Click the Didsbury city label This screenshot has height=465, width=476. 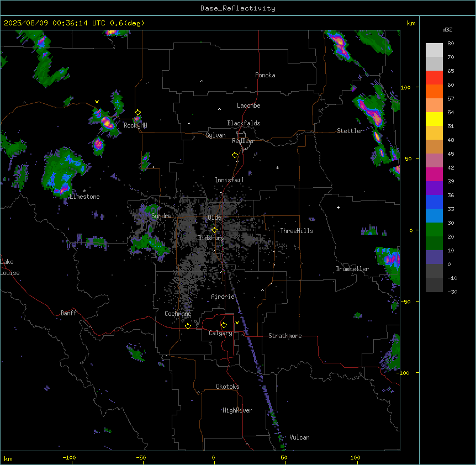pyautogui.click(x=211, y=238)
